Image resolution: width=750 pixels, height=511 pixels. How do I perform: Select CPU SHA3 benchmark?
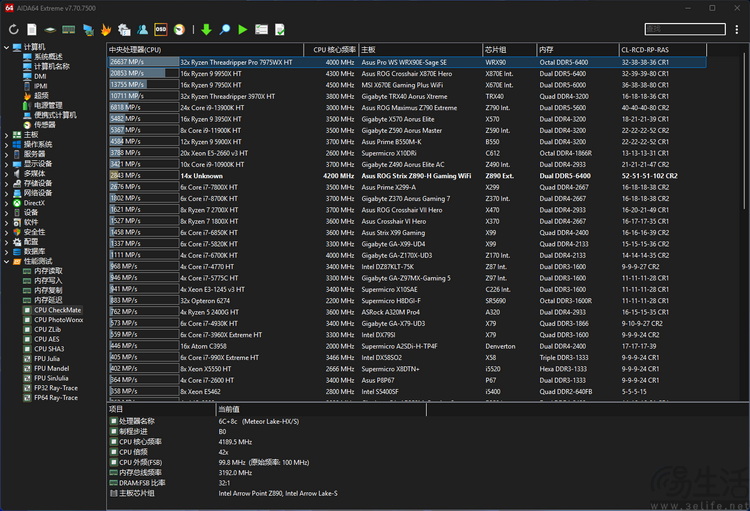pos(49,349)
